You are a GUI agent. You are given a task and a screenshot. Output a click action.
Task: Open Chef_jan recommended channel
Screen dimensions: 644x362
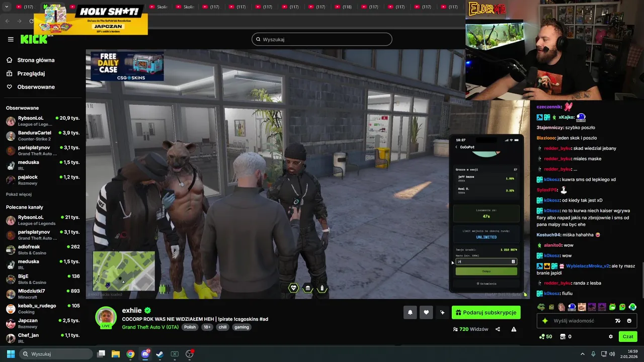click(42, 338)
